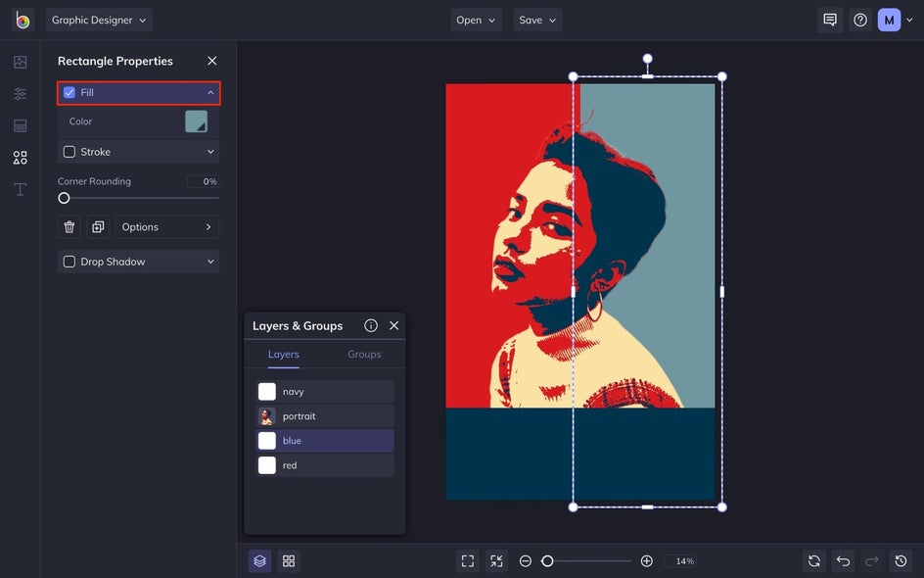Click the undo arrow icon
The image size is (924, 578).
pyautogui.click(x=843, y=561)
